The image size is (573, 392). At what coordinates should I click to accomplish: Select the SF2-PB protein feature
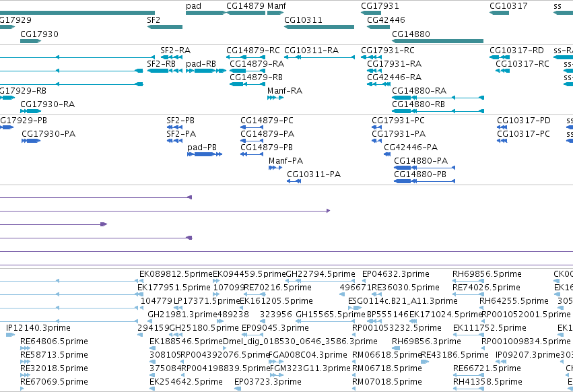point(174,127)
